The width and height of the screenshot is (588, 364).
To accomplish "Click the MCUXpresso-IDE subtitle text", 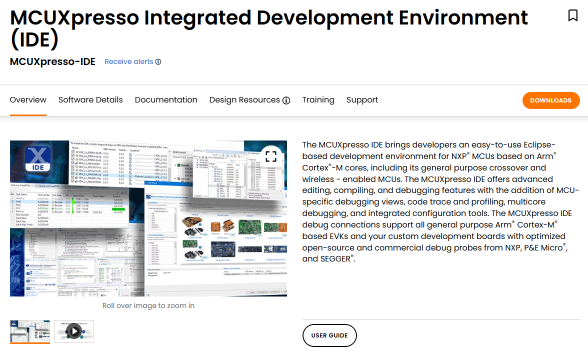I will click(53, 62).
